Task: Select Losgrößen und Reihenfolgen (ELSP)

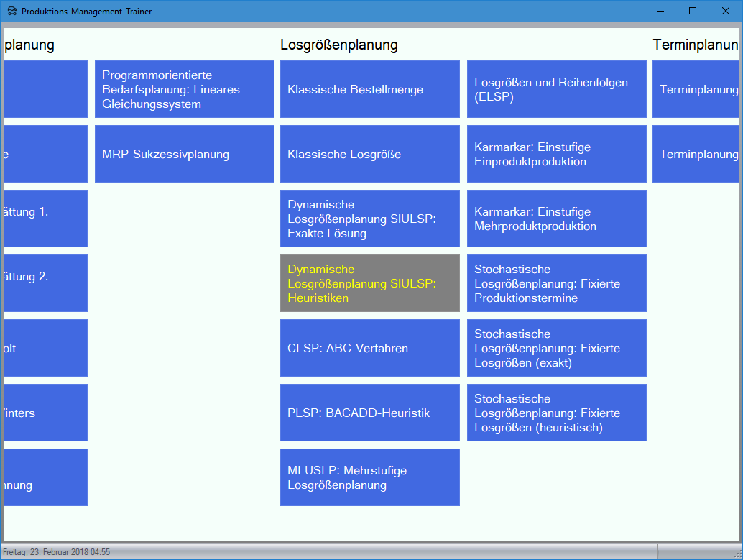Action: [556, 89]
